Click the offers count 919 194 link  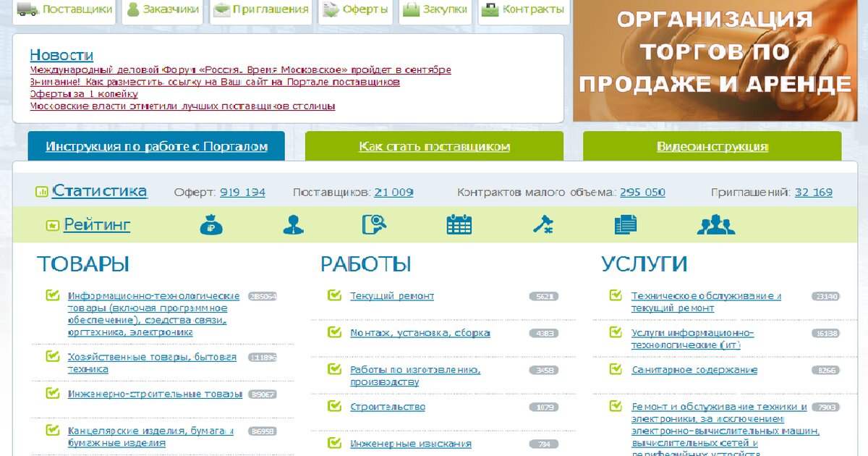tap(242, 193)
